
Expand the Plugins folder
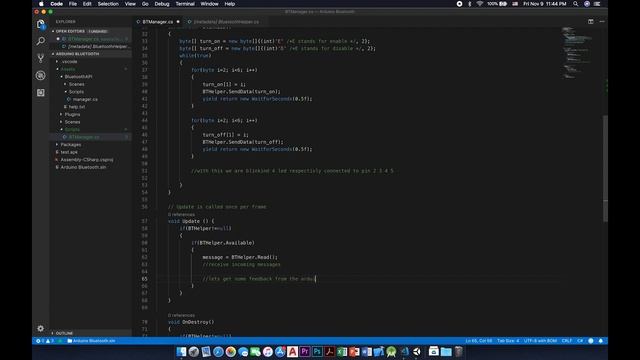coord(72,114)
